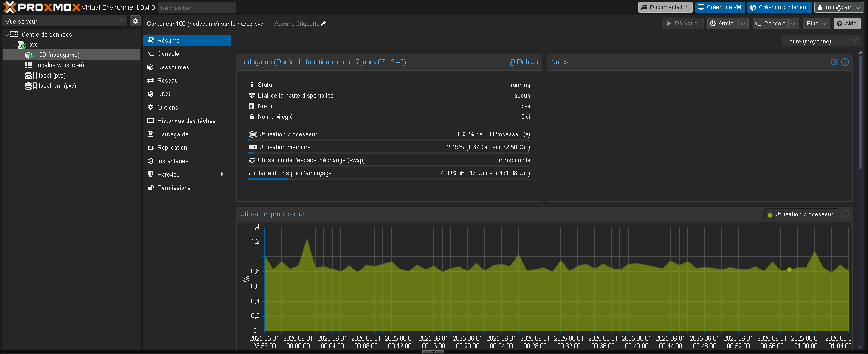Toggle the Utilisation processeur legend series
Screen dimensions: 868x354
(801, 214)
